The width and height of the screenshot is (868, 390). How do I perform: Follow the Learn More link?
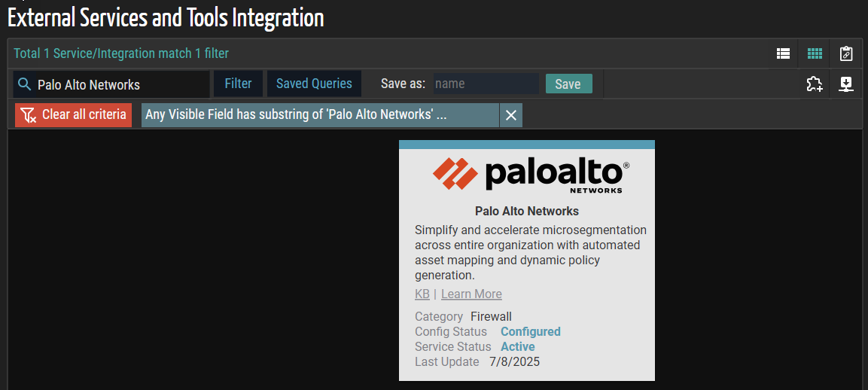pos(471,294)
